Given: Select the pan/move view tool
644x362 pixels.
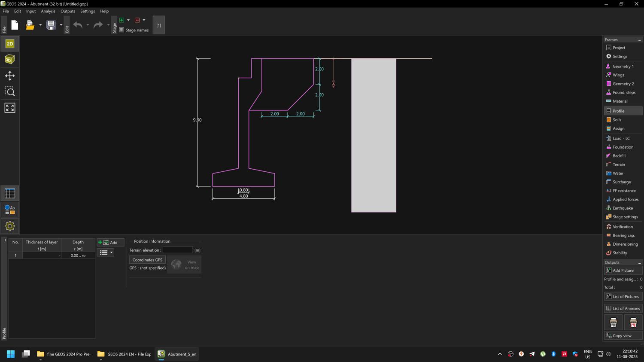Looking at the screenshot, I should tap(9, 76).
